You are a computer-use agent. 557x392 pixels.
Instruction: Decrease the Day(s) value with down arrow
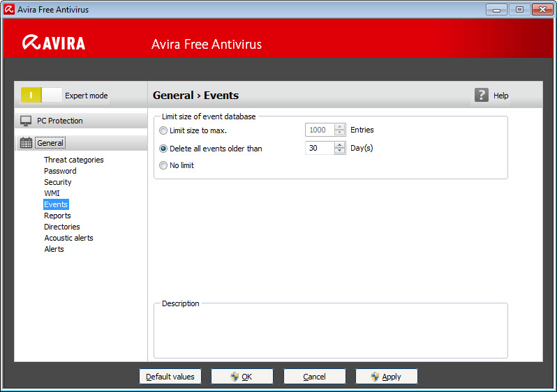pyautogui.click(x=340, y=151)
